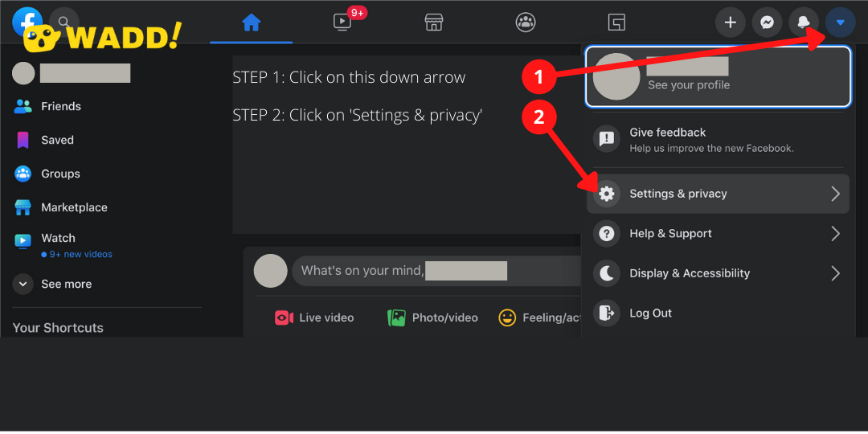Select Log Out from menu
This screenshot has width=868, height=434.
[x=650, y=313]
